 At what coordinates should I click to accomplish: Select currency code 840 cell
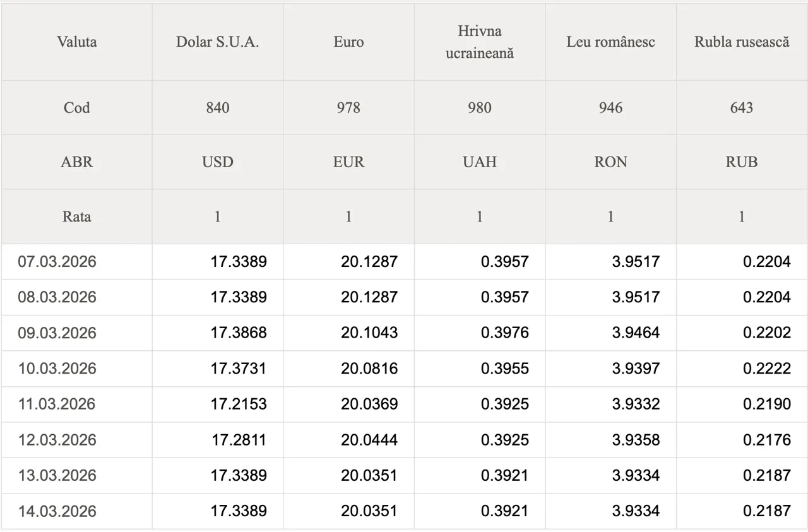tap(217, 108)
